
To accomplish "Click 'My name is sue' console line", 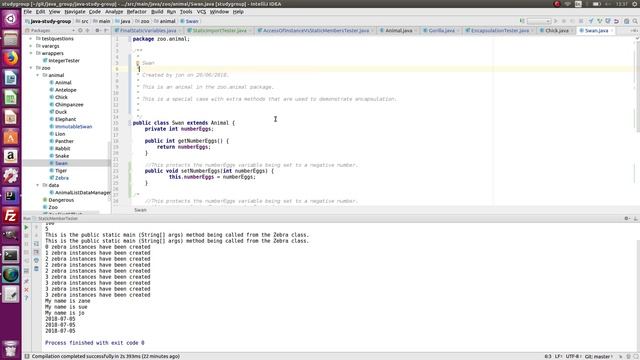I will point(66,307).
